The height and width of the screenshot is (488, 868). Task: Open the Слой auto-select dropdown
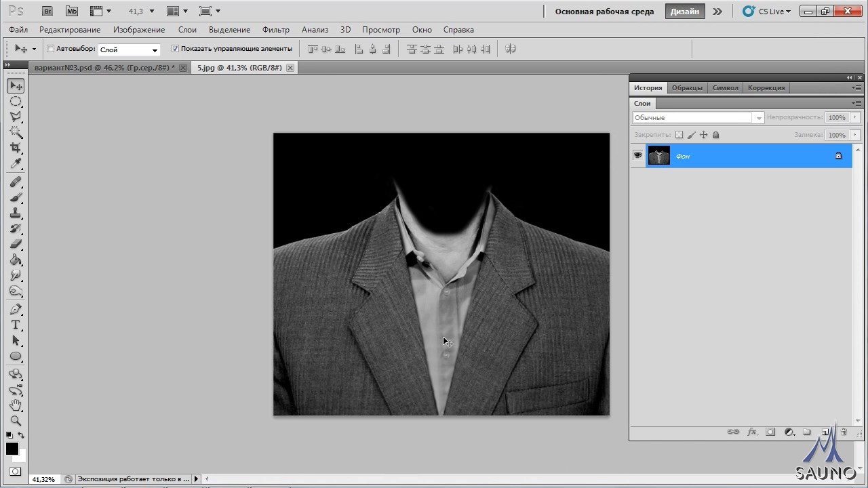pyautogui.click(x=129, y=49)
